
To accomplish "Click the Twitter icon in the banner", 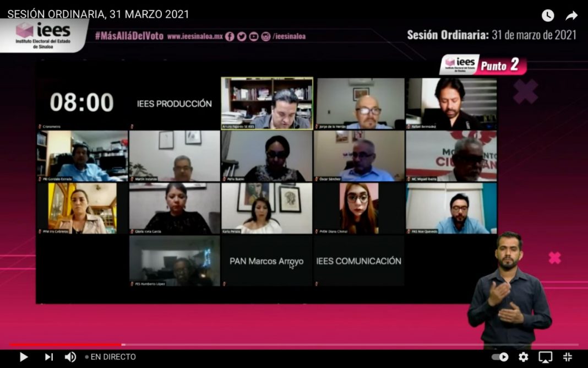I will (242, 36).
